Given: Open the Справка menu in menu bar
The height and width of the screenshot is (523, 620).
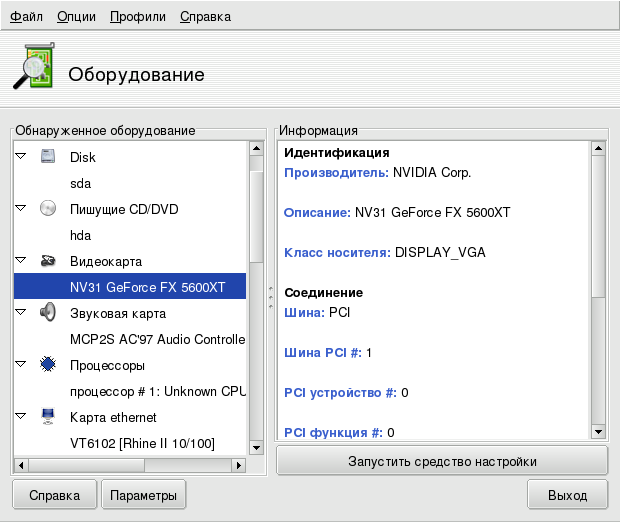Looking at the screenshot, I should coord(205,17).
